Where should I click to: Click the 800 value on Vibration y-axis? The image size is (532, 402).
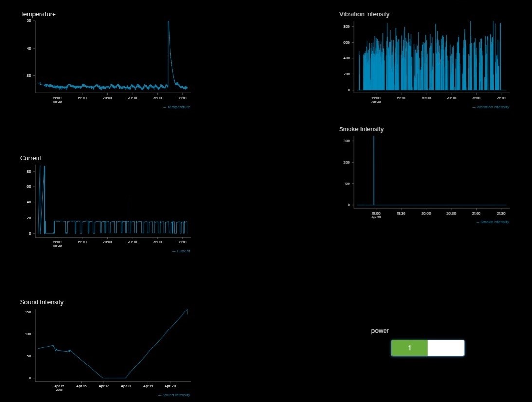point(347,26)
